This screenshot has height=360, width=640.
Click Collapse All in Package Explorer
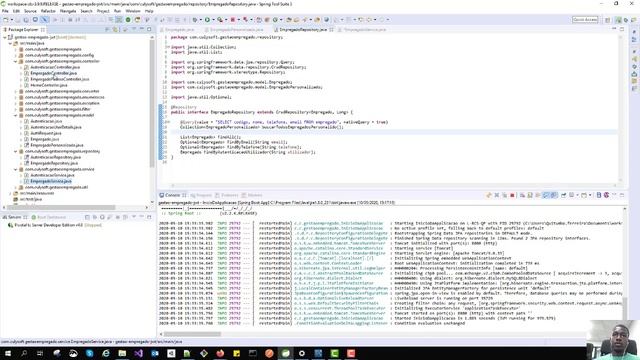107,29
